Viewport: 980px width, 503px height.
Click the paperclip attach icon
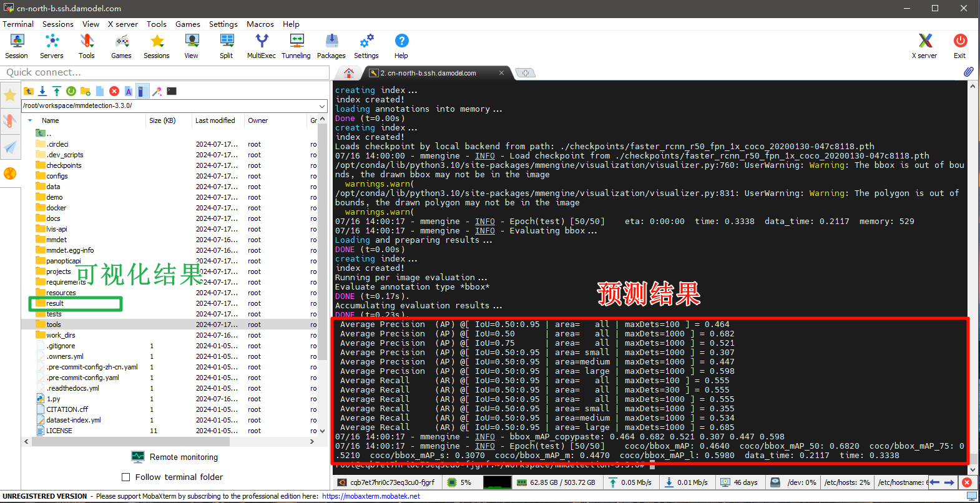pyautogui.click(x=969, y=72)
